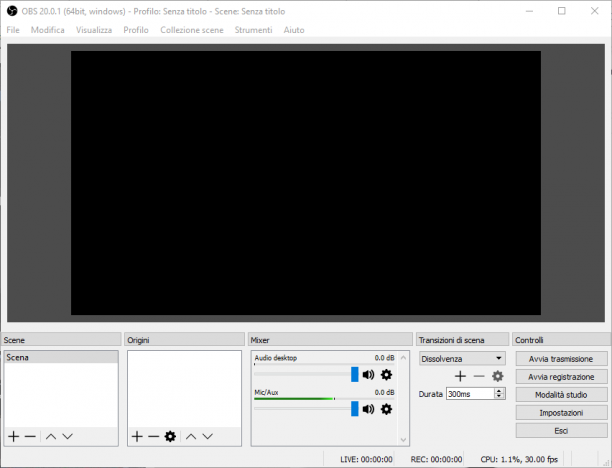Click the LIVE: 00:00:00 status
Viewport: 612px width, 468px height.
tap(366, 459)
